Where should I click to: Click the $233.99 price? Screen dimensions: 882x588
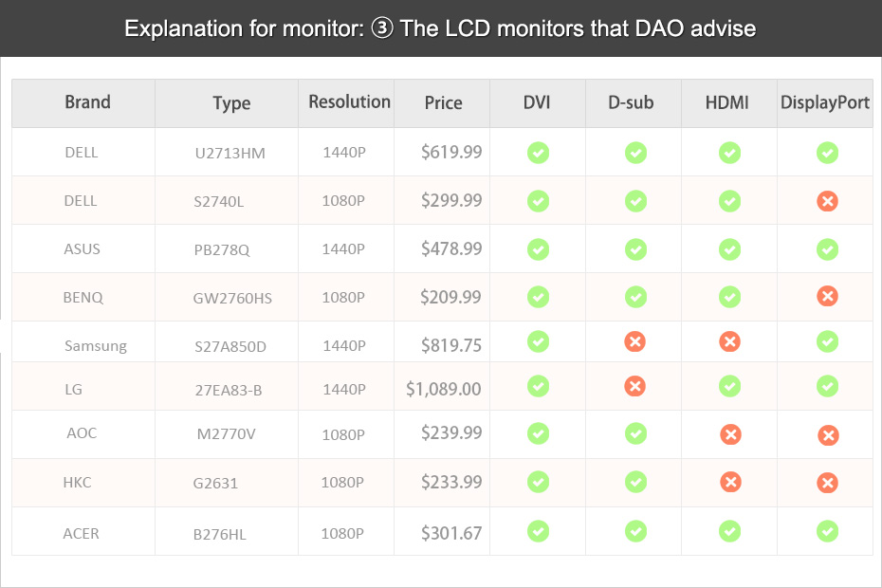pos(451,482)
